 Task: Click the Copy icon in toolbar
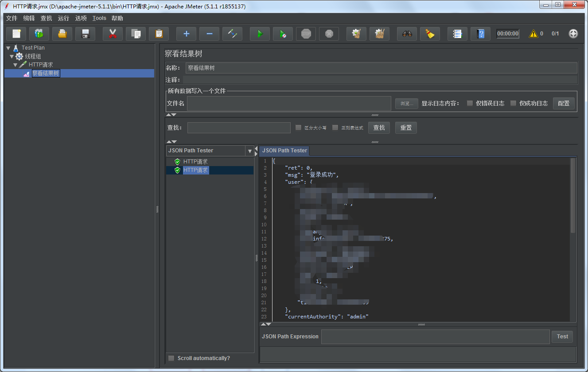[136, 34]
